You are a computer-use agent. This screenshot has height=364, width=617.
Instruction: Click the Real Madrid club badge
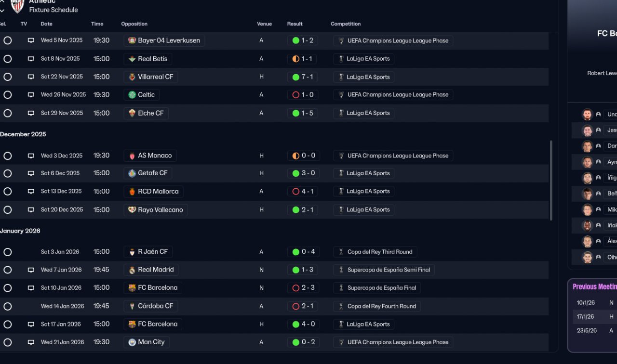pyautogui.click(x=132, y=270)
